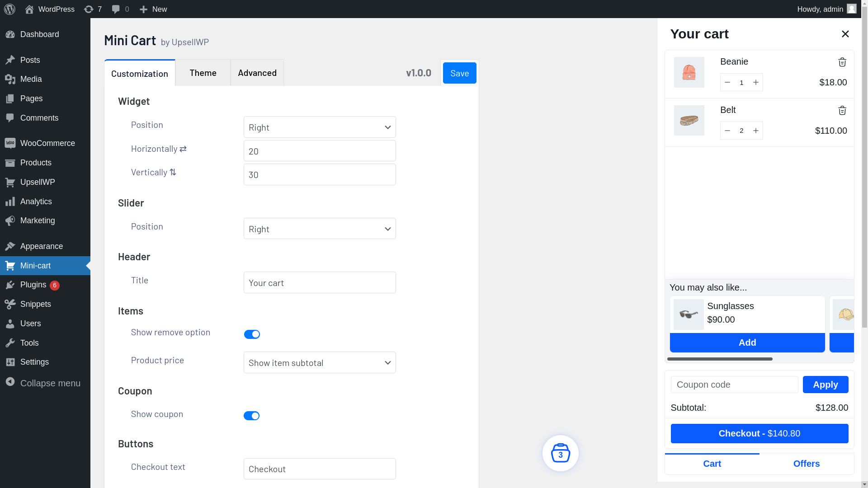This screenshot has width=868, height=488.
Task: Click the Comments icon in sidebar
Action: [10, 118]
